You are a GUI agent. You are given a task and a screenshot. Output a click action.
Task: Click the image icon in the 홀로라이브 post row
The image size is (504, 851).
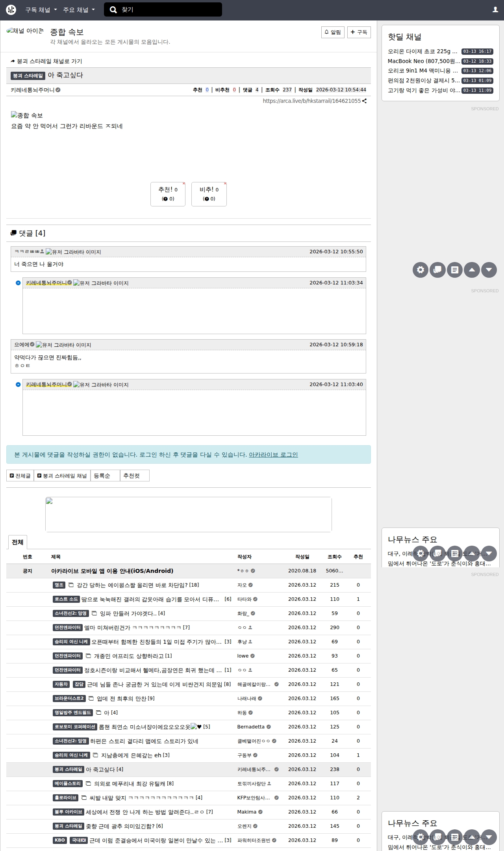click(84, 798)
